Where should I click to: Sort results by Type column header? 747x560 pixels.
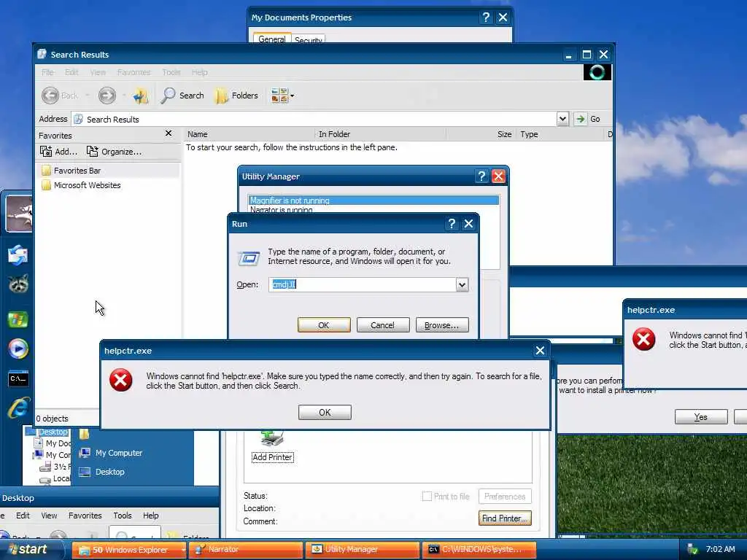point(560,134)
